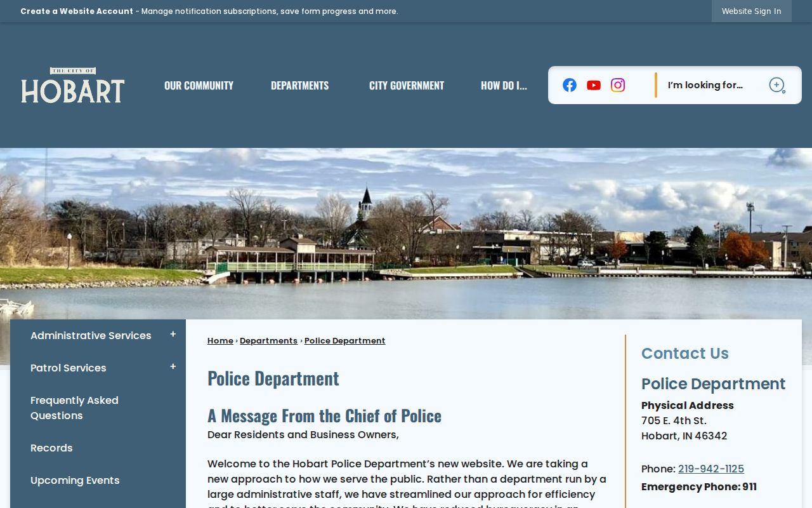The width and height of the screenshot is (812, 508).
Task: Click the '705 E. 4th St.' address text
Action: click(674, 421)
